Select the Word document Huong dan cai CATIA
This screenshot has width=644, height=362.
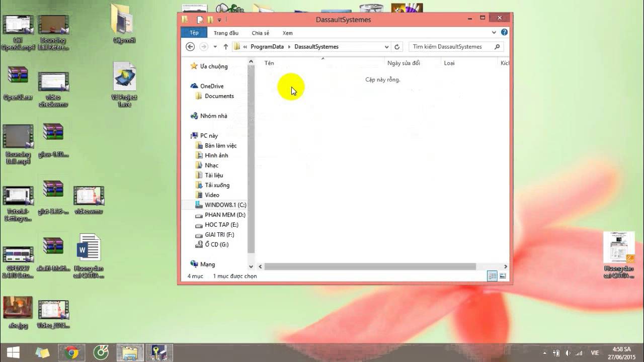[89, 256]
